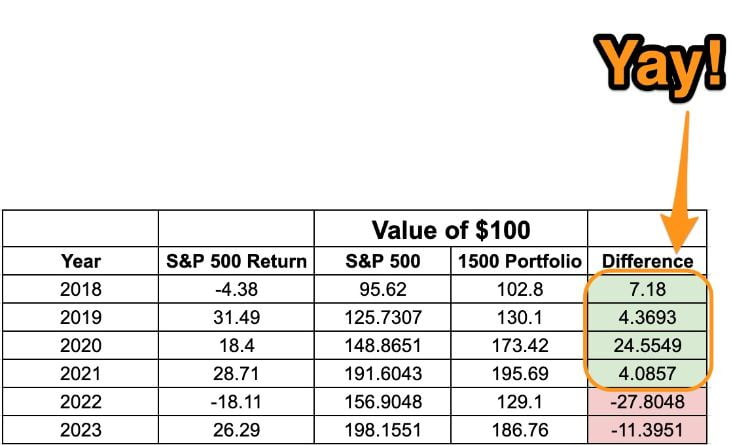The height and width of the screenshot is (445, 750).
Task: Select the "S&P 500 Return" header cell
Action: click(236, 261)
